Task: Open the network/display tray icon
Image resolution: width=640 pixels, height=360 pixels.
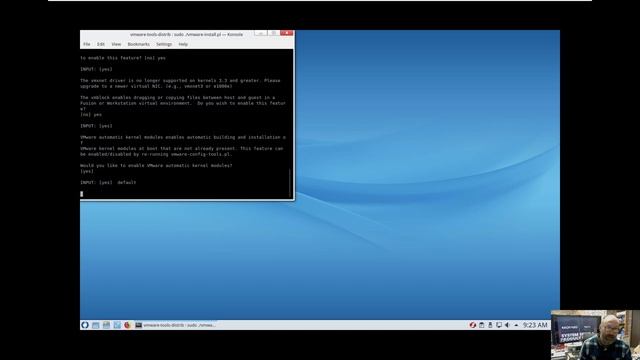Action: tap(499, 325)
